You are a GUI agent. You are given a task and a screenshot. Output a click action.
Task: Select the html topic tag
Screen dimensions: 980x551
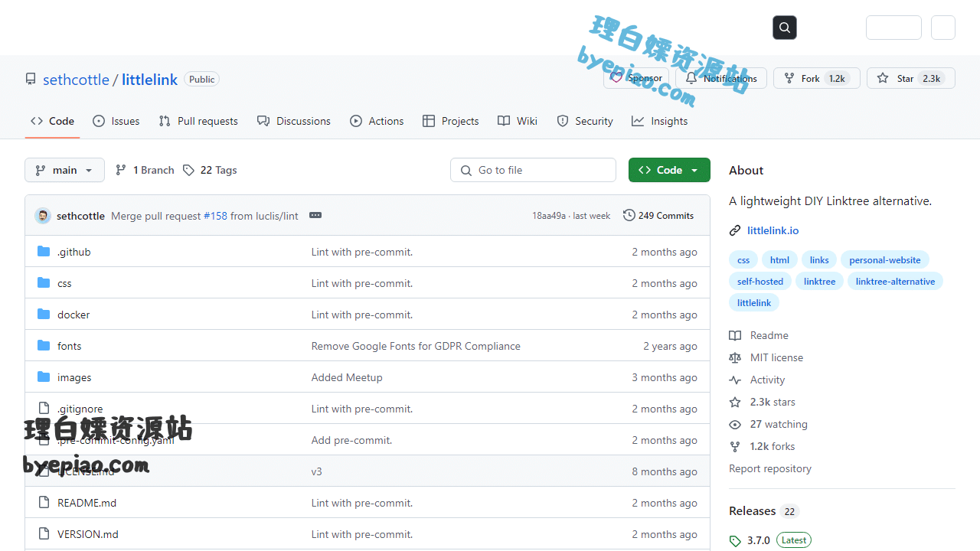(779, 260)
